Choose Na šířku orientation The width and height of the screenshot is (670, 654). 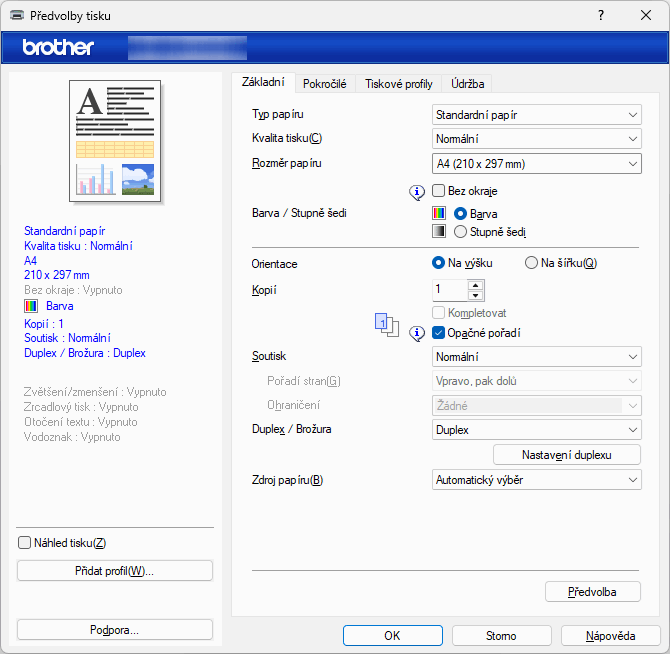point(531,263)
